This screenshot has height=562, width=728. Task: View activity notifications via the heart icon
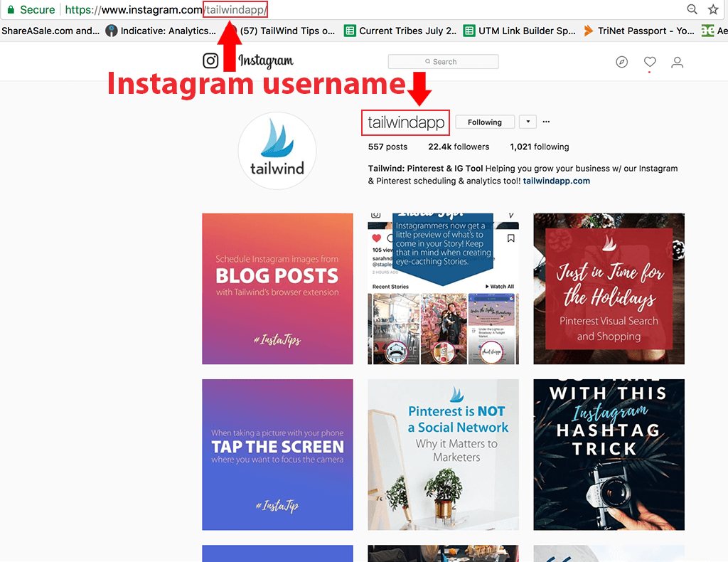pos(649,62)
